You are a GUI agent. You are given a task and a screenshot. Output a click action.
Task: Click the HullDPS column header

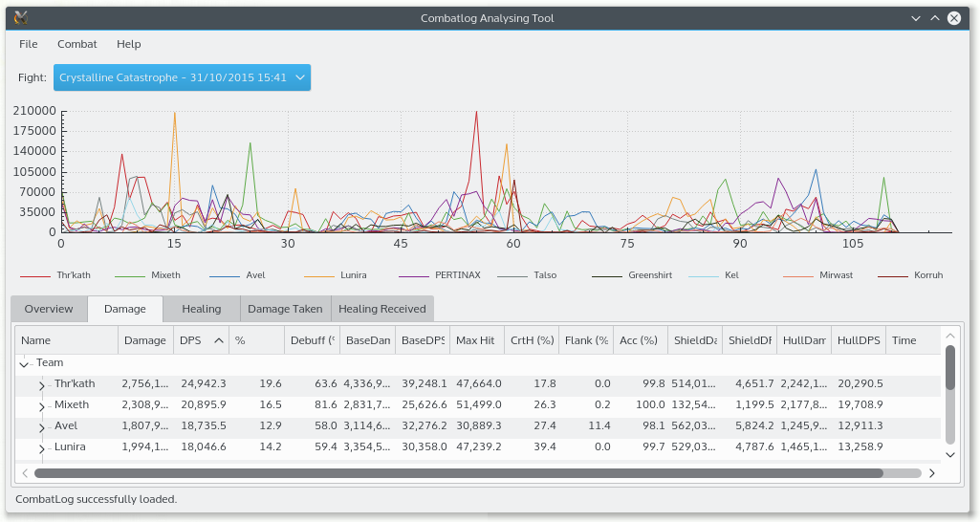coord(859,340)
